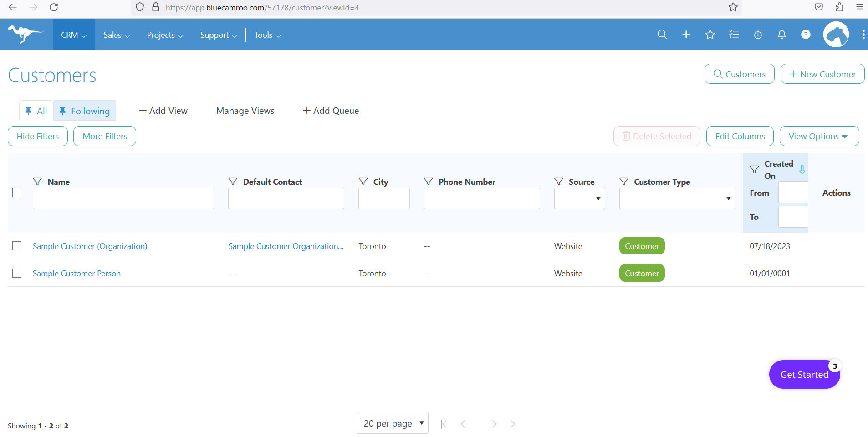Click the Edit Columns button
Screen dimensions: 868x437
740,136
